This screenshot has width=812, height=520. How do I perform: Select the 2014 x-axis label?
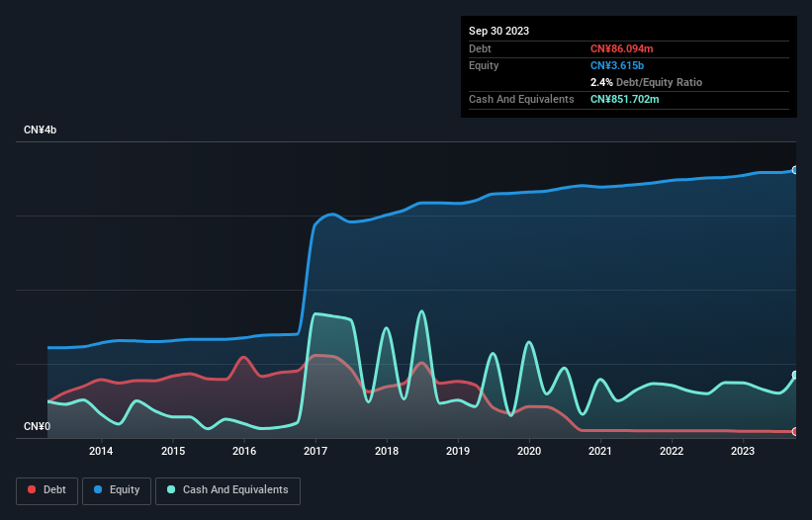[x=101, y=451]
